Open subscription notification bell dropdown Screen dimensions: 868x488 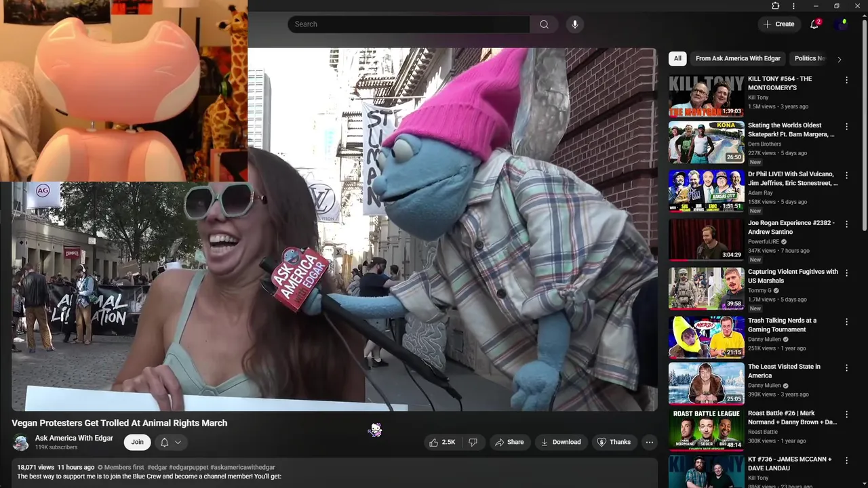170,442
